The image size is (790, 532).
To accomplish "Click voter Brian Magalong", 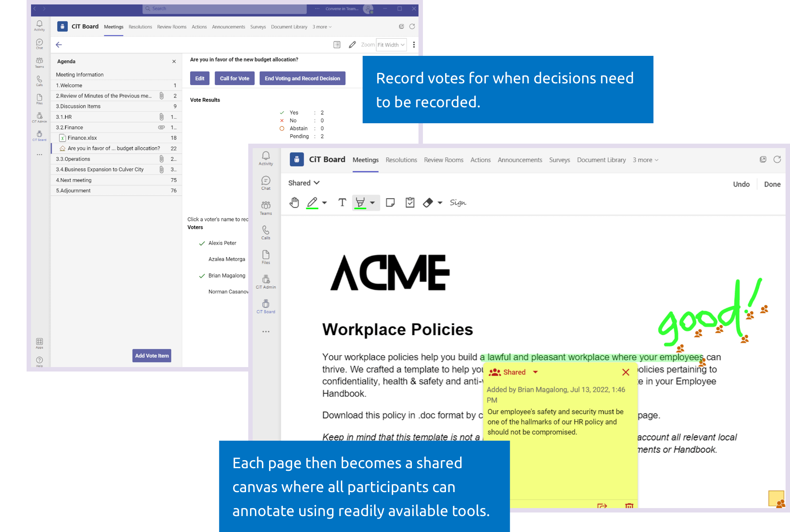I will tap(227, 276).
